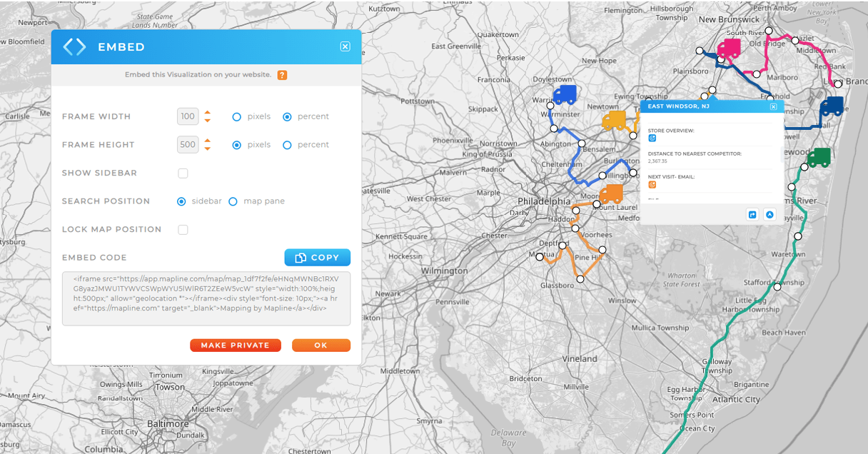
Task: Click the Next Visit-Email icon in popup
Action: [651, 184]
